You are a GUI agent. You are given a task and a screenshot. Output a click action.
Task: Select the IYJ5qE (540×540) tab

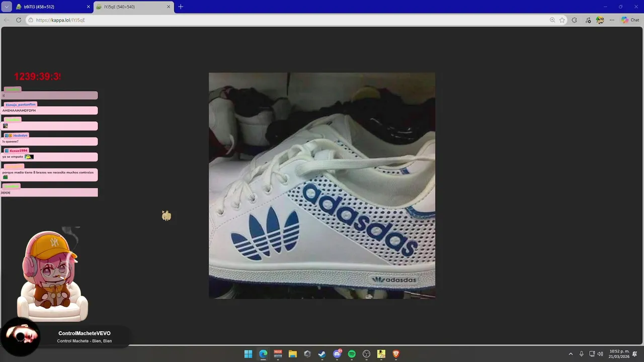click(x=133, y=7)
